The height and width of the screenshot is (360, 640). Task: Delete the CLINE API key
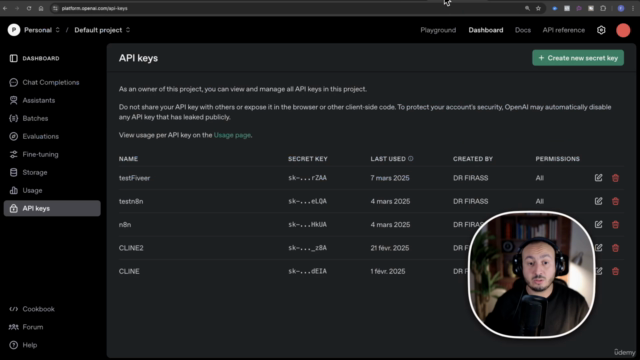(x=616, y=271)
